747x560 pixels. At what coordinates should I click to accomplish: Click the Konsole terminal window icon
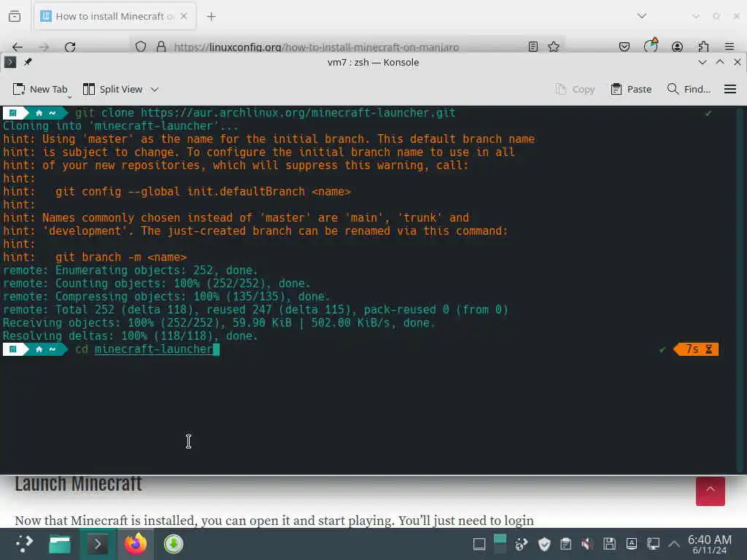pos(10,62)
